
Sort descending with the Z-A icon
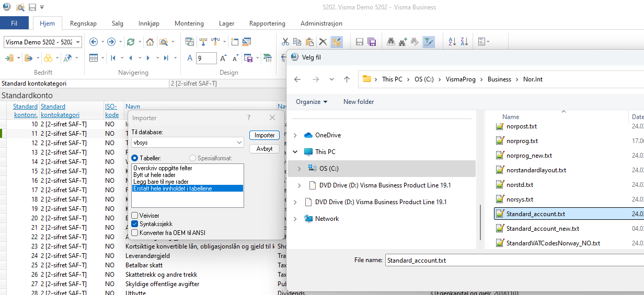tap(465, 42)
